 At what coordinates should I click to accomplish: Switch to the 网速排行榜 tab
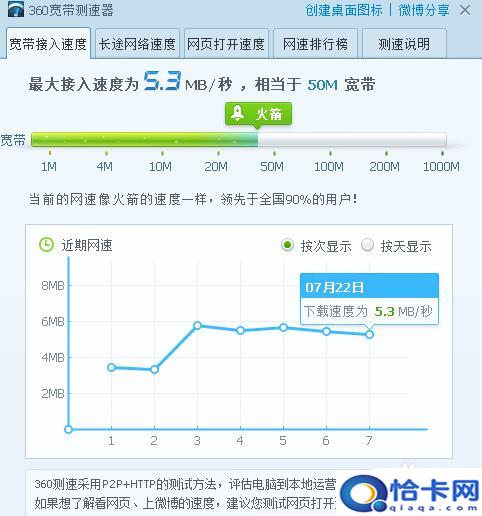pos(315,44)
